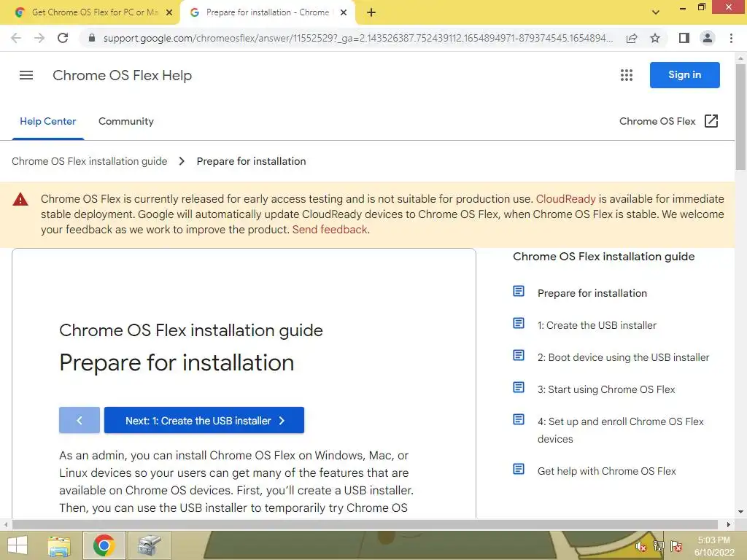This screenshot has width=747, height=560.
Task: Open Chrome side panel icon
Action: (684, 38)
